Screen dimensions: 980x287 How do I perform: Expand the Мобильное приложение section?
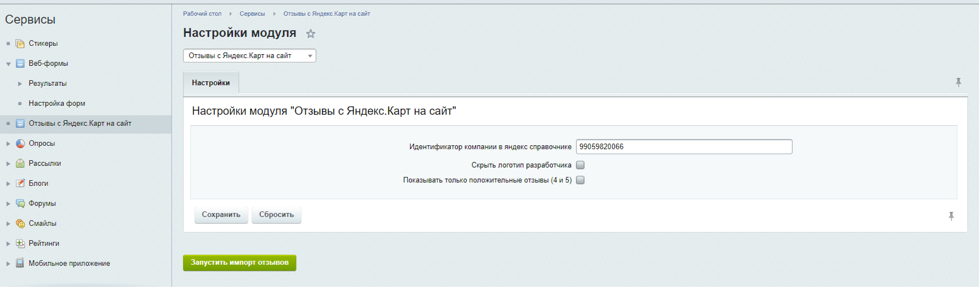tap(8, 263)
